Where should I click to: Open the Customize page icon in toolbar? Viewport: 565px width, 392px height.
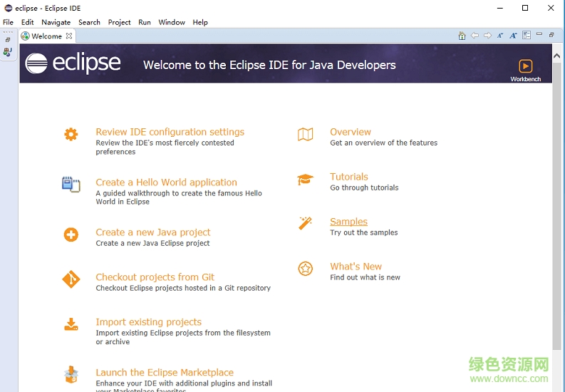527,36
